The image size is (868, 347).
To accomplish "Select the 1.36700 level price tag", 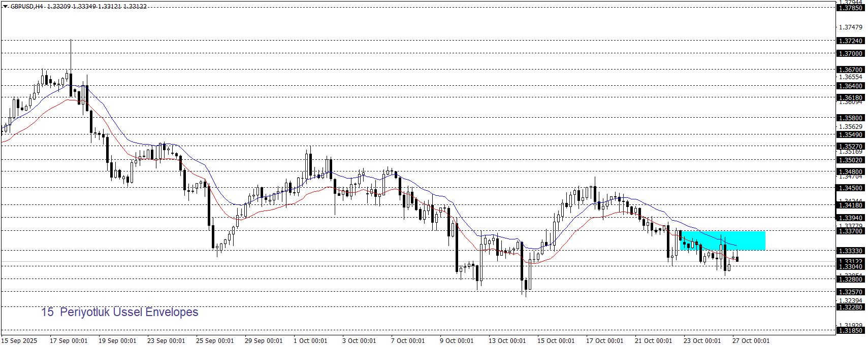I will coord(850,70).
